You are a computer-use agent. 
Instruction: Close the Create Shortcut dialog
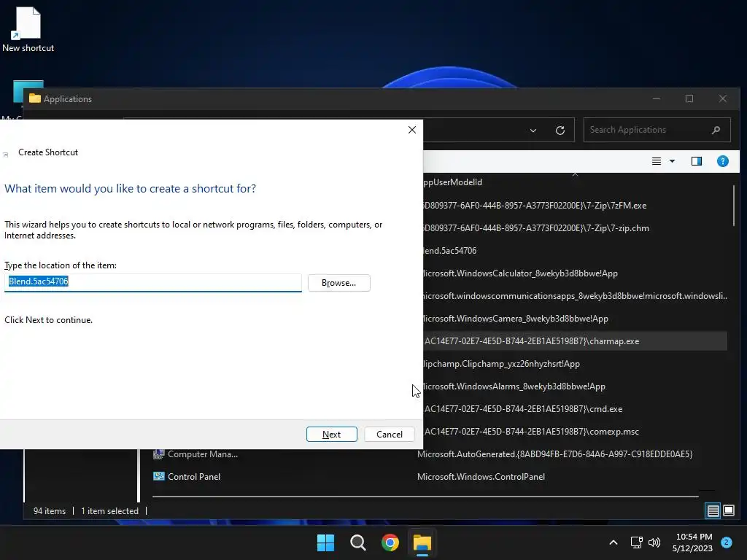point(412,130)
